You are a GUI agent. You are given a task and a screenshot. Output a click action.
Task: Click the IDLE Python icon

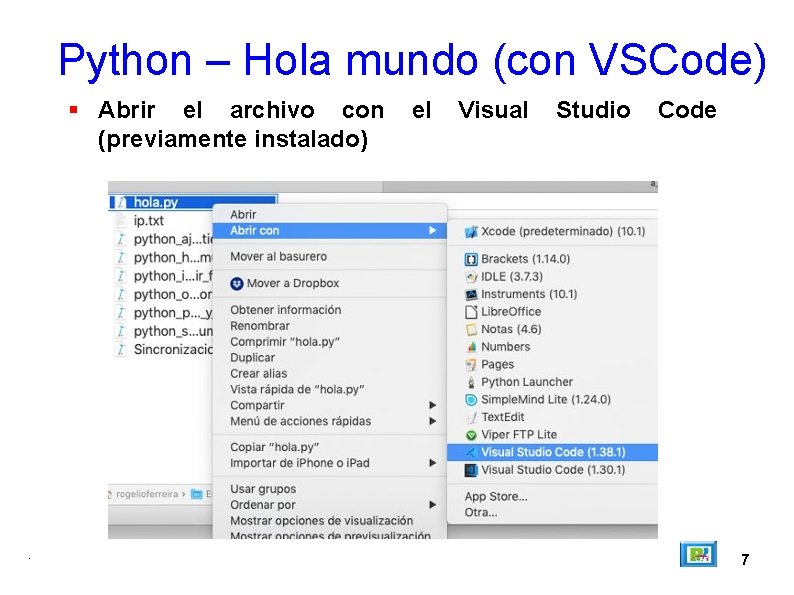tap(471, 277)
